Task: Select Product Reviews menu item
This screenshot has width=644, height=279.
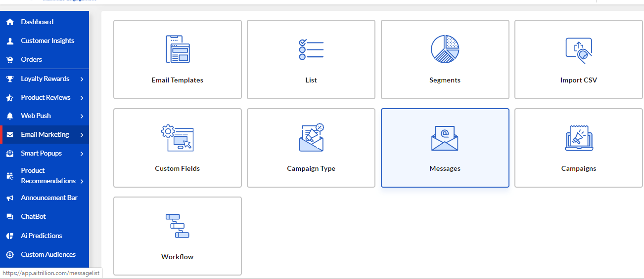Action: [x=45, y=98]
